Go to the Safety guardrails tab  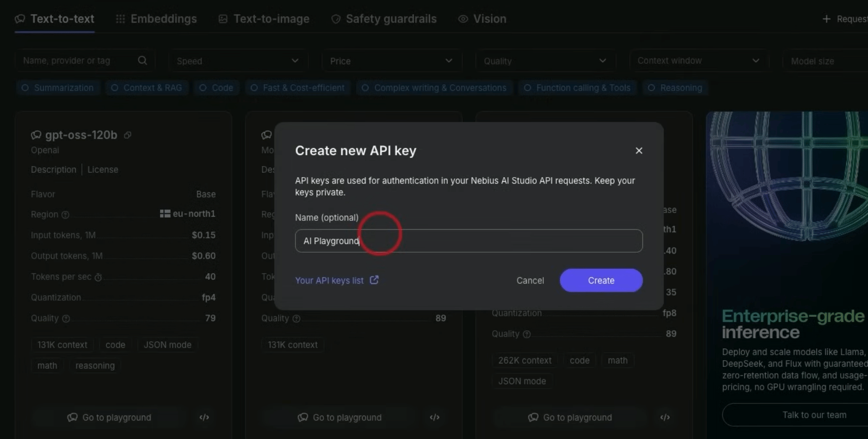coord(384,19)
